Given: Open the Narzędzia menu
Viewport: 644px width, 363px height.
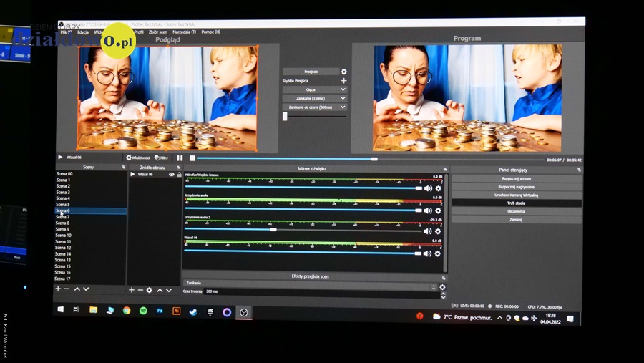Looking at the screenshot, I should (184, 32).
